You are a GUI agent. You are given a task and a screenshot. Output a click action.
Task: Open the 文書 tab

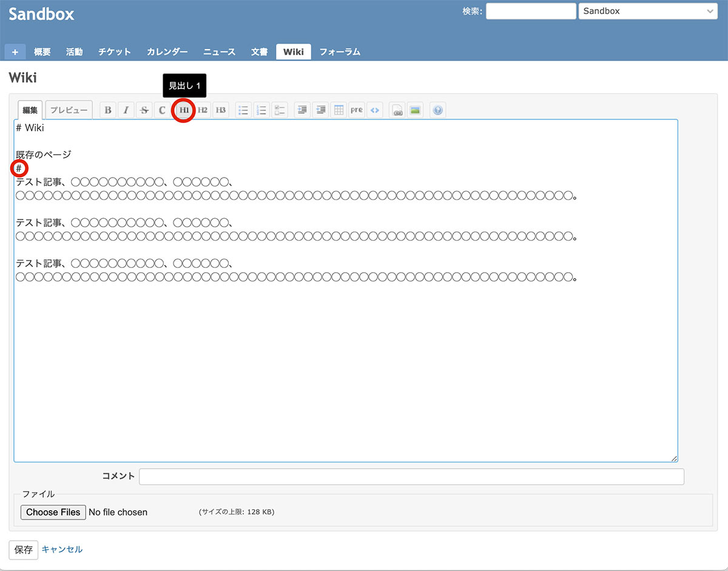tap(260, 52)
